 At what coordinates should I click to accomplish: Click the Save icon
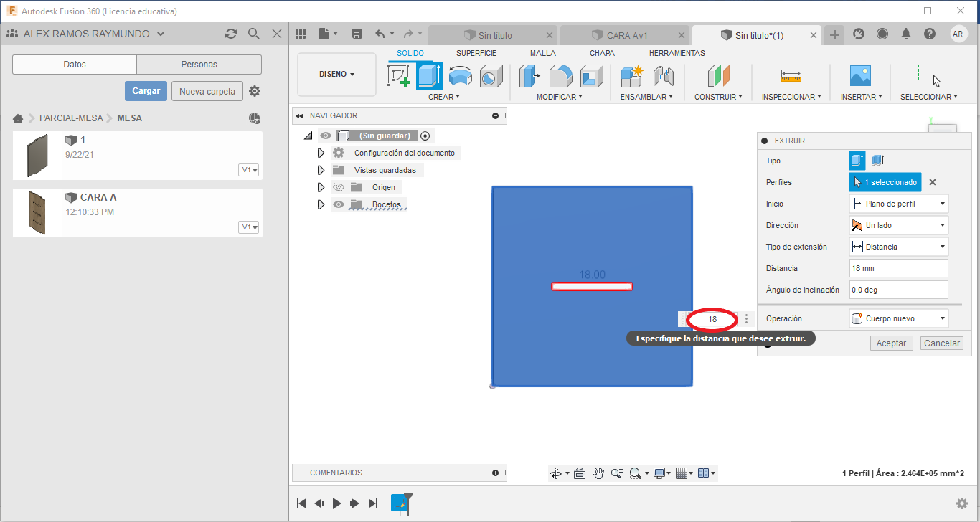click(357, 34)
